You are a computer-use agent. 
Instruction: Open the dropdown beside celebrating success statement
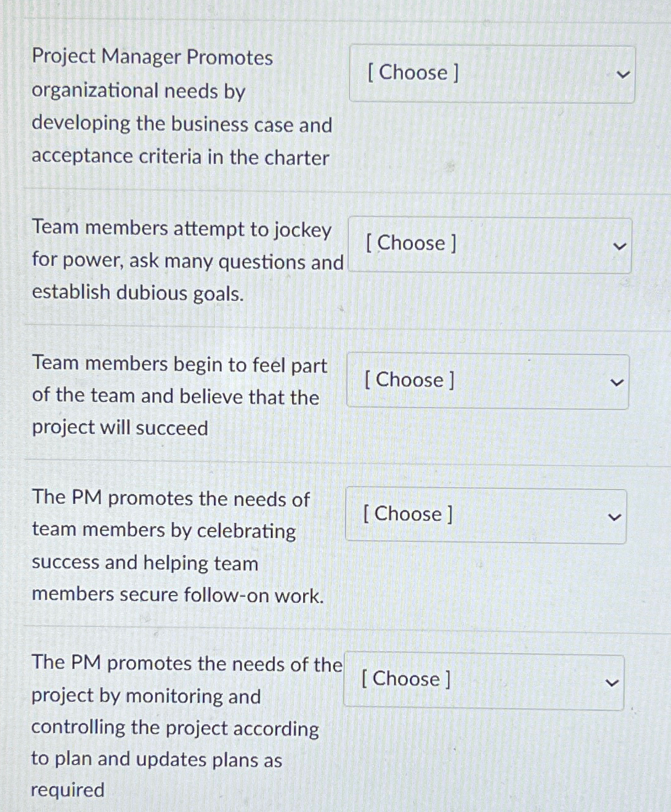485,515
